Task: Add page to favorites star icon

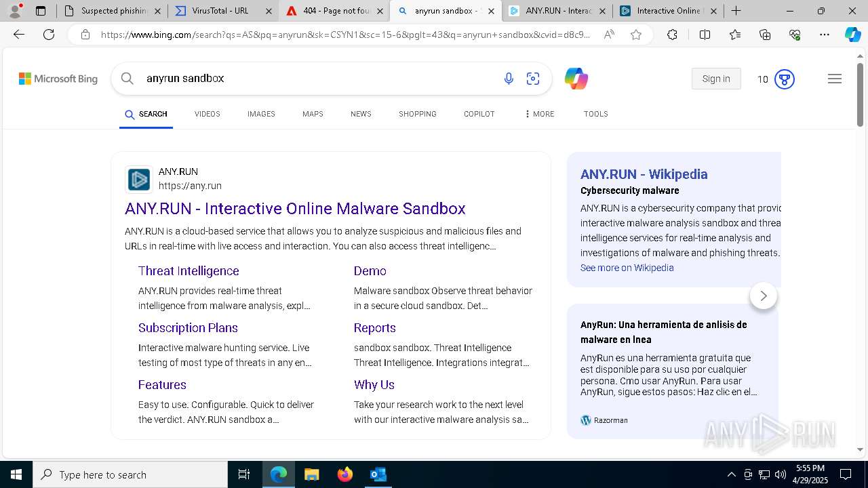Action: point(636,35)
